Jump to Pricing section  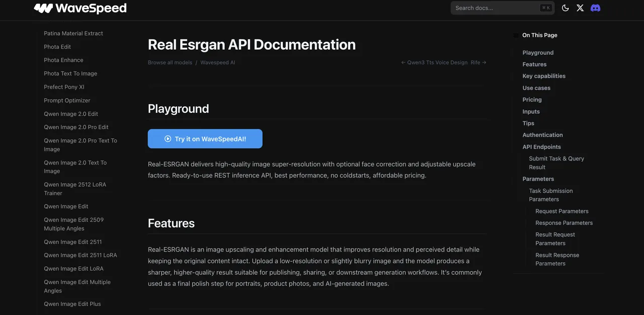[x=532, y=100]
